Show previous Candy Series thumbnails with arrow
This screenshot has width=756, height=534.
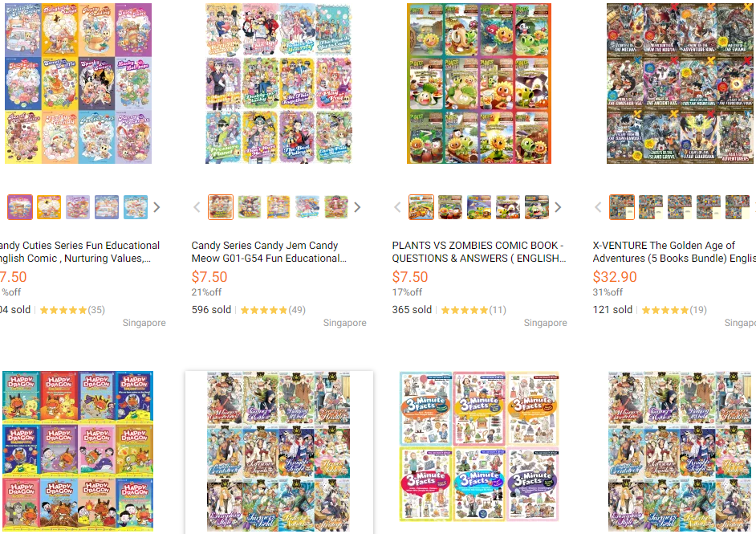tap(197, 207)
